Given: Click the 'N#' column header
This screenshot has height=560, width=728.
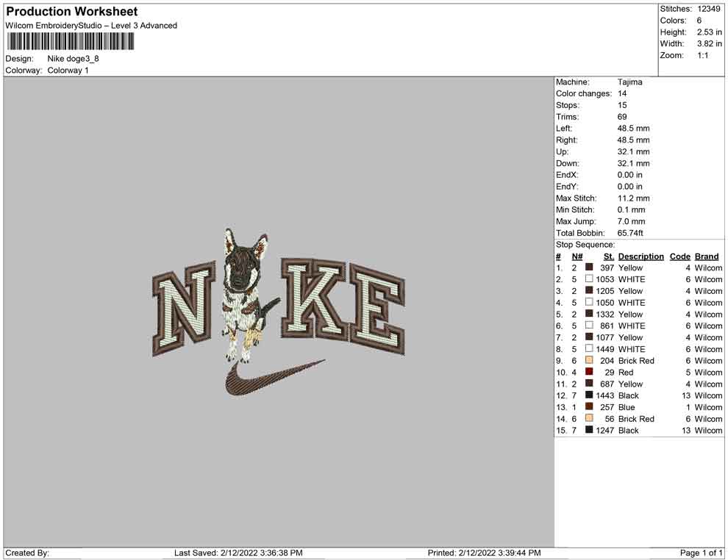Looking at the screenshot, I should pos(577,256).
